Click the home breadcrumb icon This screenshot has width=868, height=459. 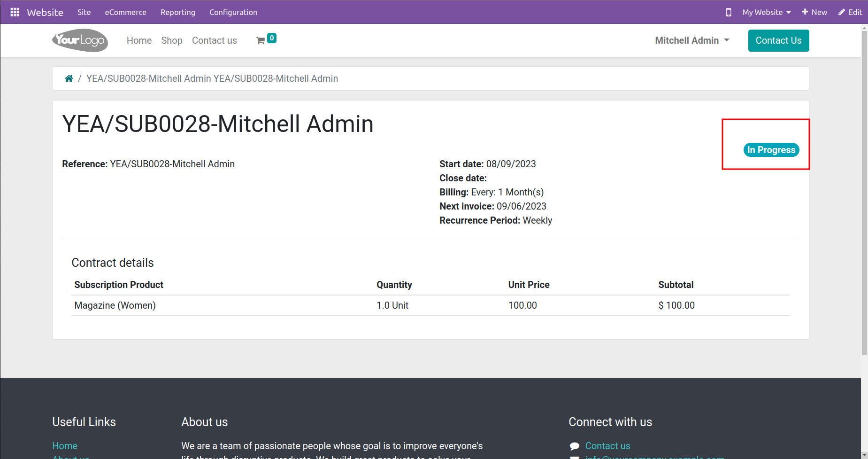[69, 78]
